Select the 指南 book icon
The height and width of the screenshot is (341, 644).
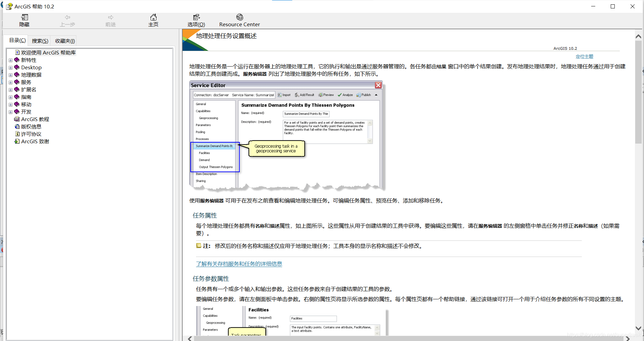pyautogui.click(x=17, y=97)
